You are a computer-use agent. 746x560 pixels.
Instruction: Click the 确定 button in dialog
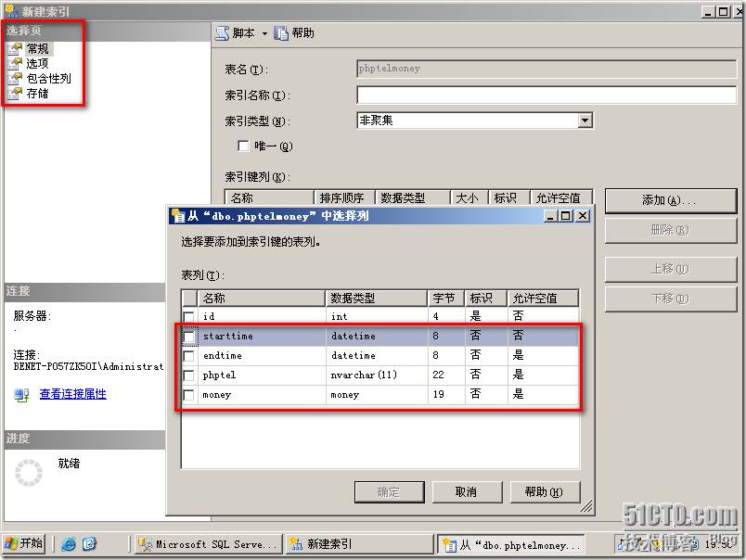[389, 492]
